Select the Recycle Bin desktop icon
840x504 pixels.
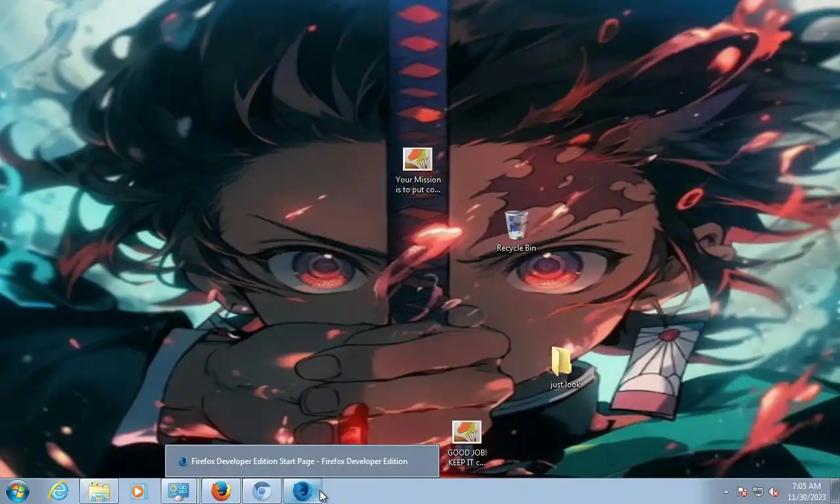(516, 232)
